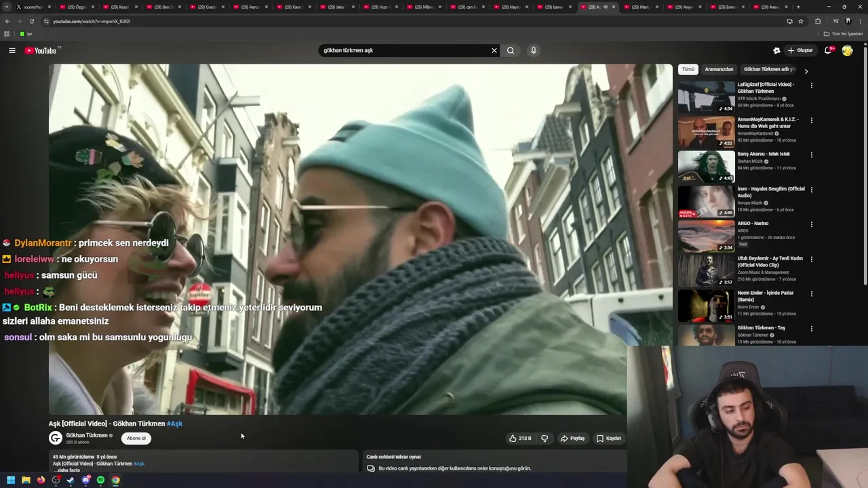
Task: Click the browser address bar URL
Action: pyautogui.click(x=92, y=21)
